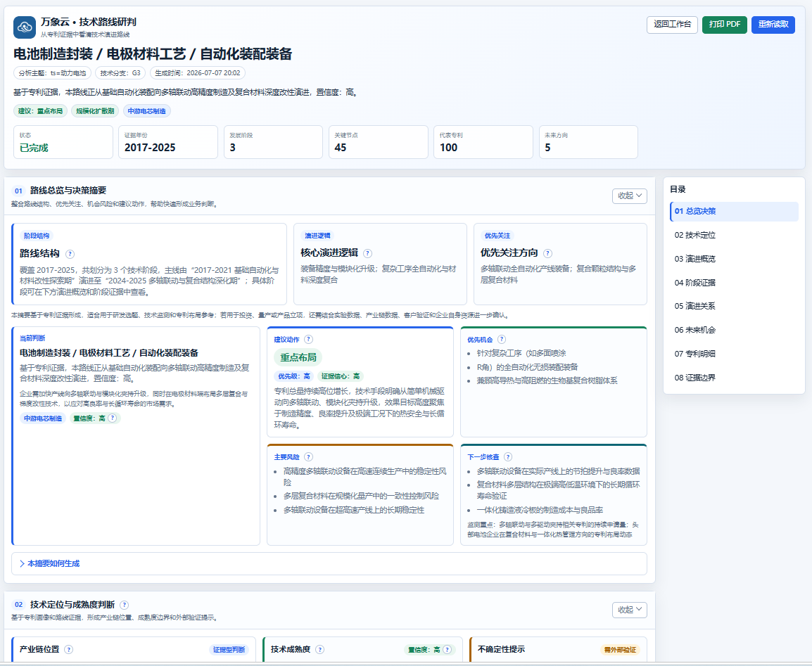
Task: Open help icon beside 技术成熟度 heading
Action: (x=320, y=649)
